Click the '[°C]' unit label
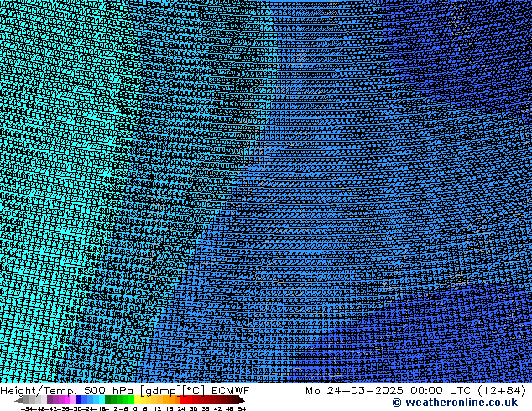The width and height of the screenshot is (532, 411). point(194,391)
